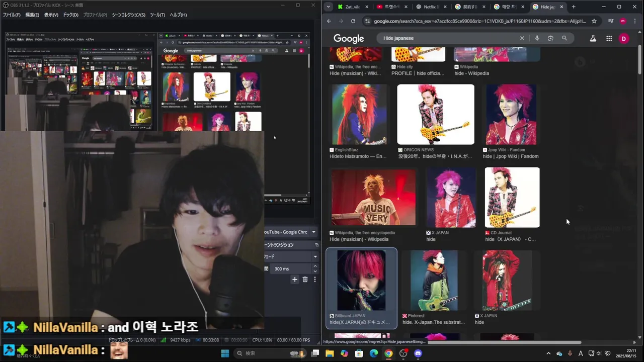Click the 'Hide japanese' search input
Screen dimensions: 644x362
448,38
